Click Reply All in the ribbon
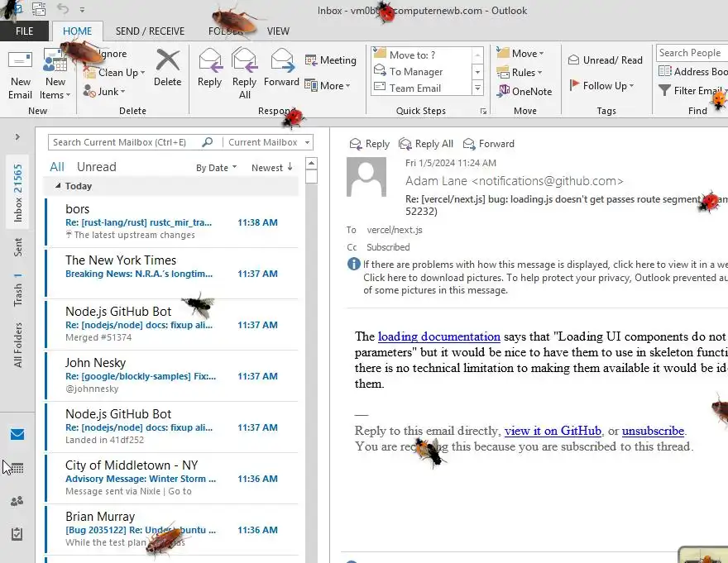Image resolution: width=728 pixels, height=563 pixels. point(244,74)
